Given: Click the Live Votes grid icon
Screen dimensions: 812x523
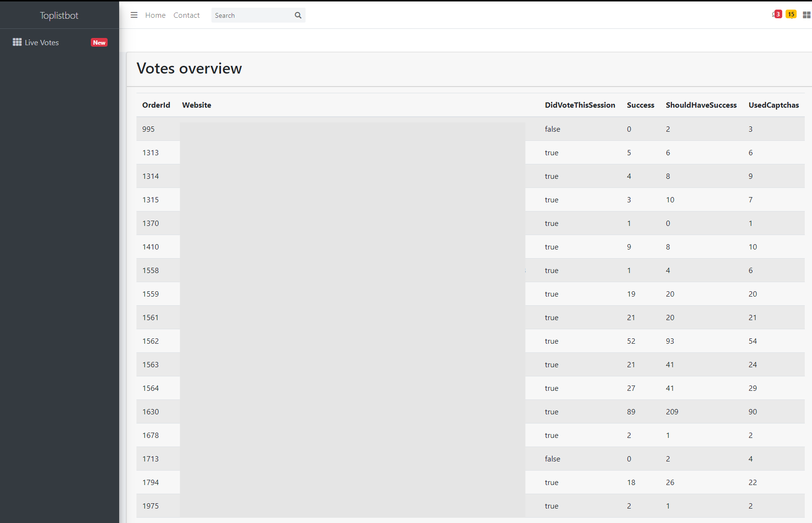Looking at the screenshot, I should (x=17, y=42).
